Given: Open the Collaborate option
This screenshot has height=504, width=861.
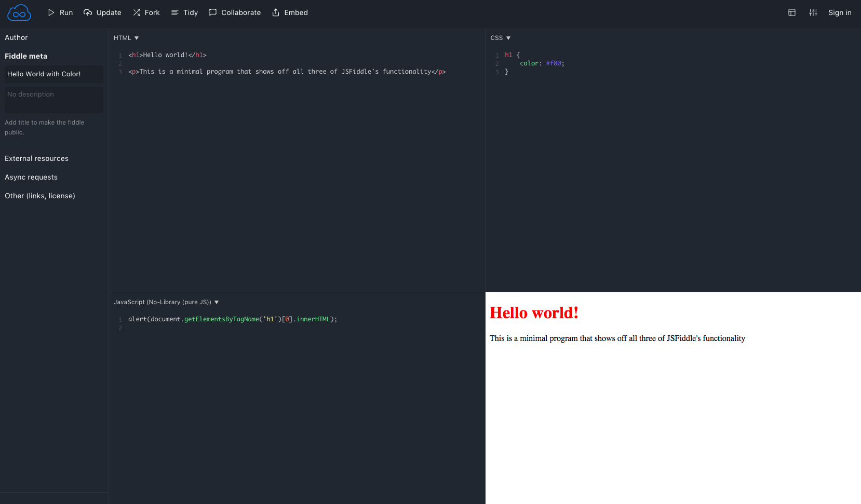Looking at the screenshot, I should (x=235, y=12).
